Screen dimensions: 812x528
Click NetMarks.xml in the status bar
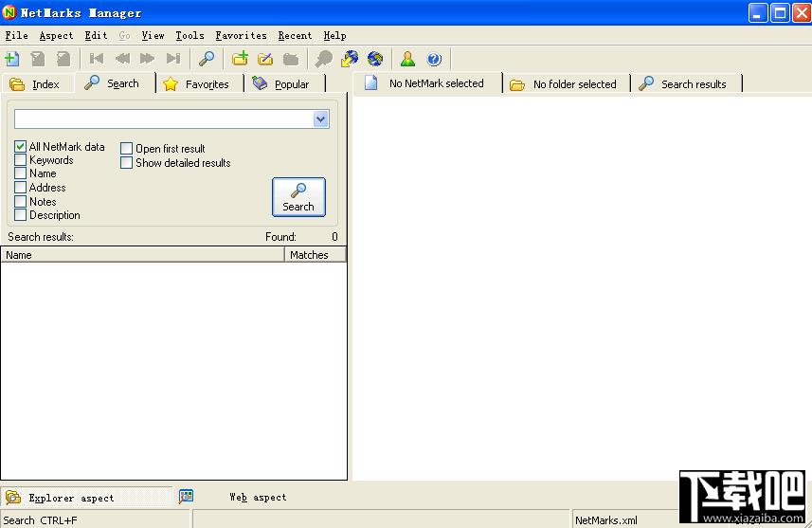coord(605,520)
